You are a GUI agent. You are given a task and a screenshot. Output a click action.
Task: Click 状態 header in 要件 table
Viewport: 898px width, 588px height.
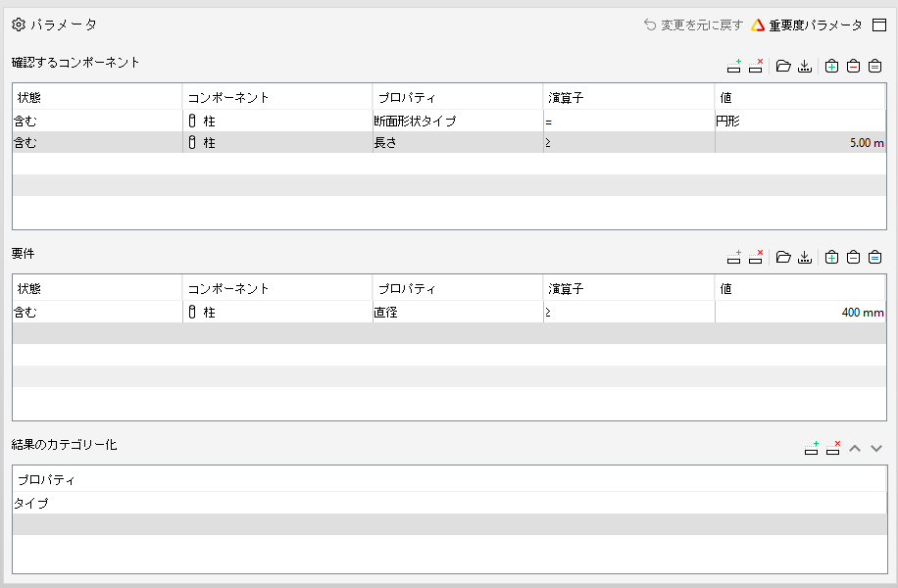(x=97, y=288)
